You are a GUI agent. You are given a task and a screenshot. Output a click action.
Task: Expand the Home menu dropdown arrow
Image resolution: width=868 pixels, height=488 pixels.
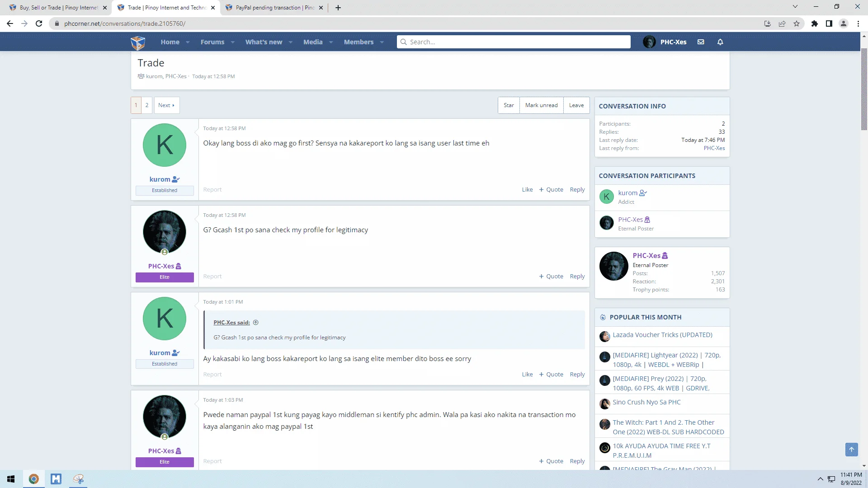pos(188,42)
